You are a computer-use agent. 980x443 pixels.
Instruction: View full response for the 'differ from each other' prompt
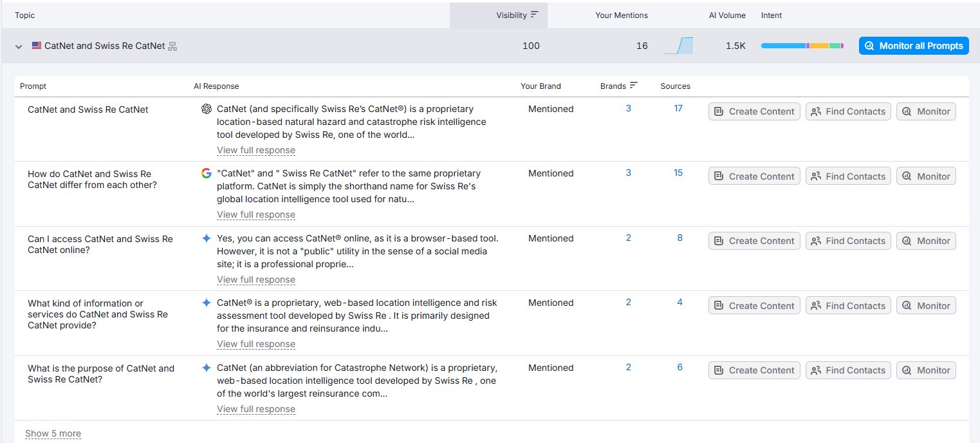coord(256,214)
